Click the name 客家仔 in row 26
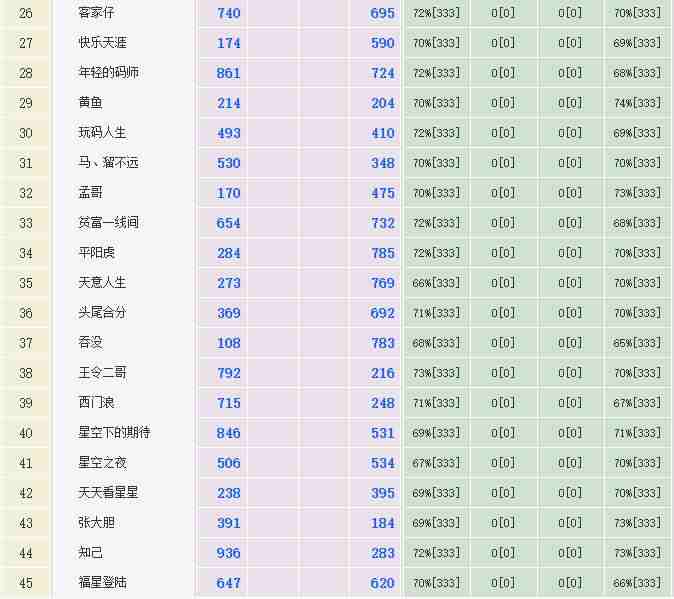This screenshot has height=599, width=674. (96, 13)
